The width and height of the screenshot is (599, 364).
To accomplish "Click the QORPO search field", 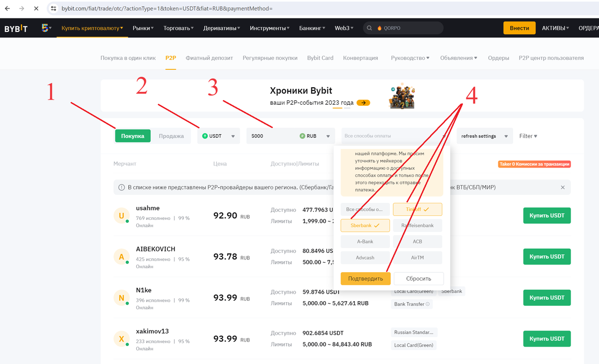I will (403, 28).
